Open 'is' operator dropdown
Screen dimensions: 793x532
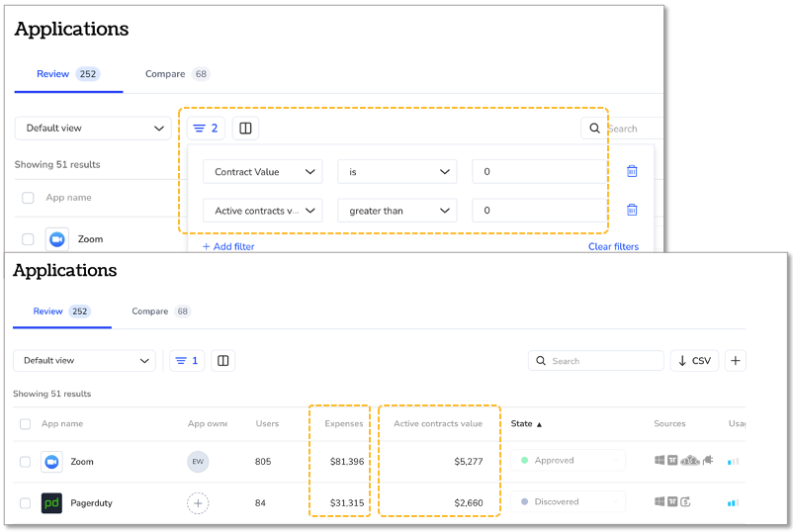coord(397,171)
